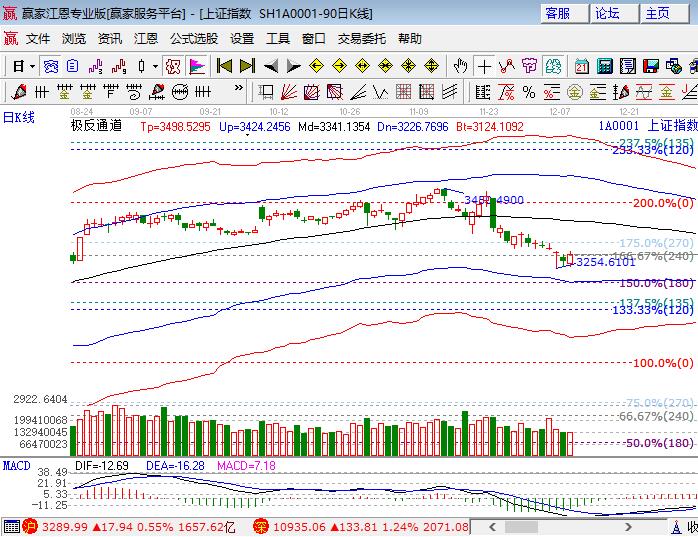Select the hand pan tool
Viewport: 698px width, 537px height.
click(460, 66)
